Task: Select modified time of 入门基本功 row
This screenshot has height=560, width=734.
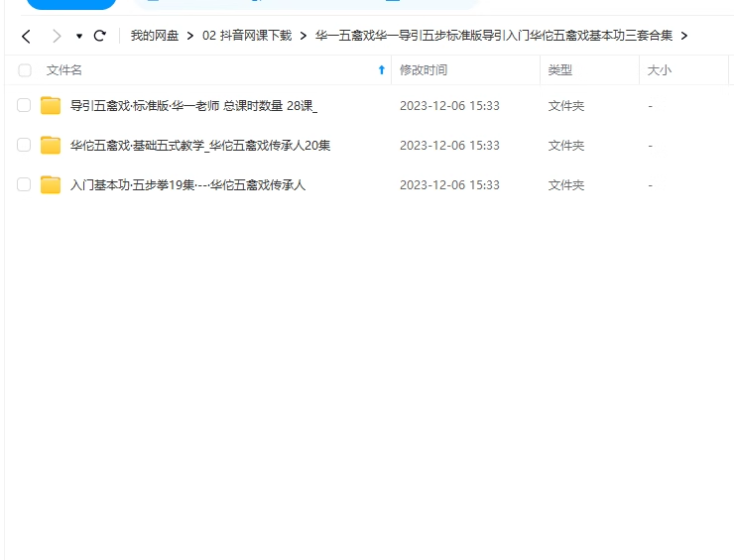Action: 449,185
